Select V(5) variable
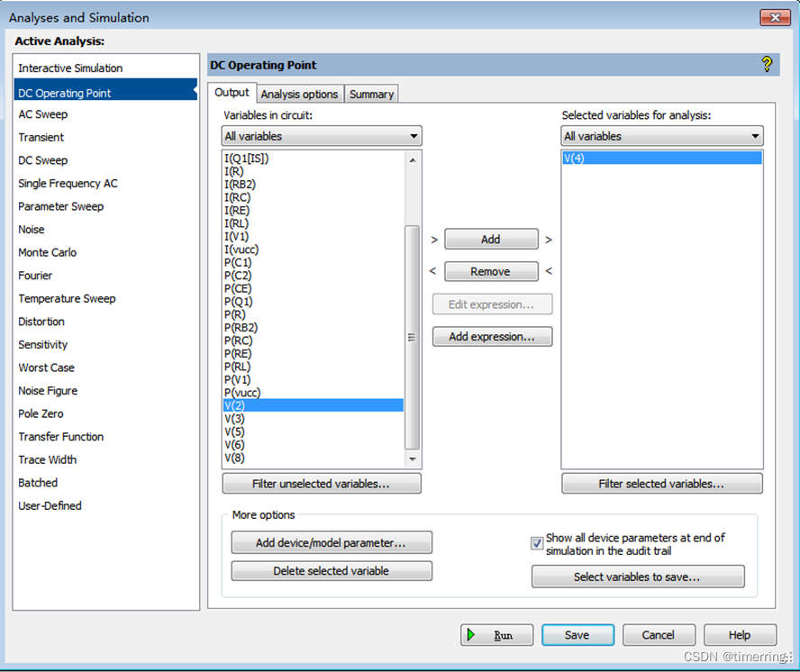Viewport: 800px width, 672px height. point(314,431)
